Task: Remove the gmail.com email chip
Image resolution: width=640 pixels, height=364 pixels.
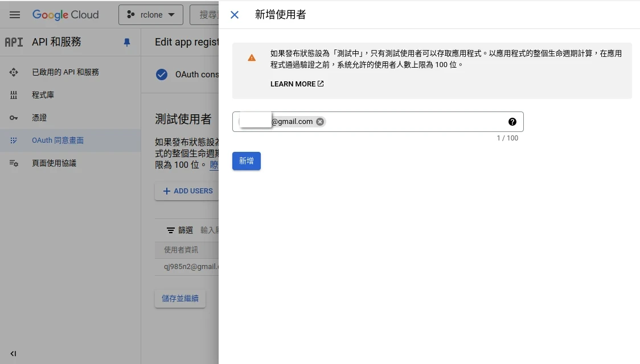Action: click(320, 122)
